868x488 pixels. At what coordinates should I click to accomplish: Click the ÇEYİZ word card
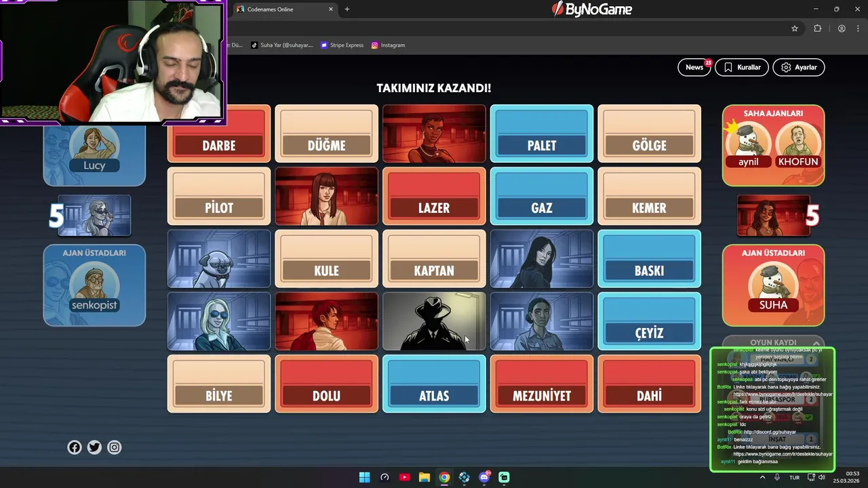coord(649,321)
